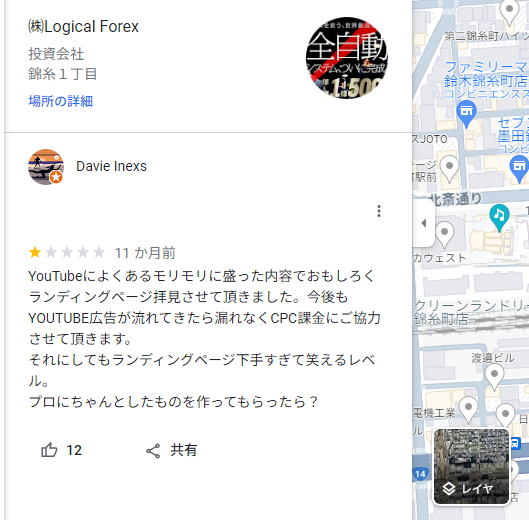The image size is (529, 520).
Task: Click the Seven-Eleven blue store pin
Action: tap(519, 169)
